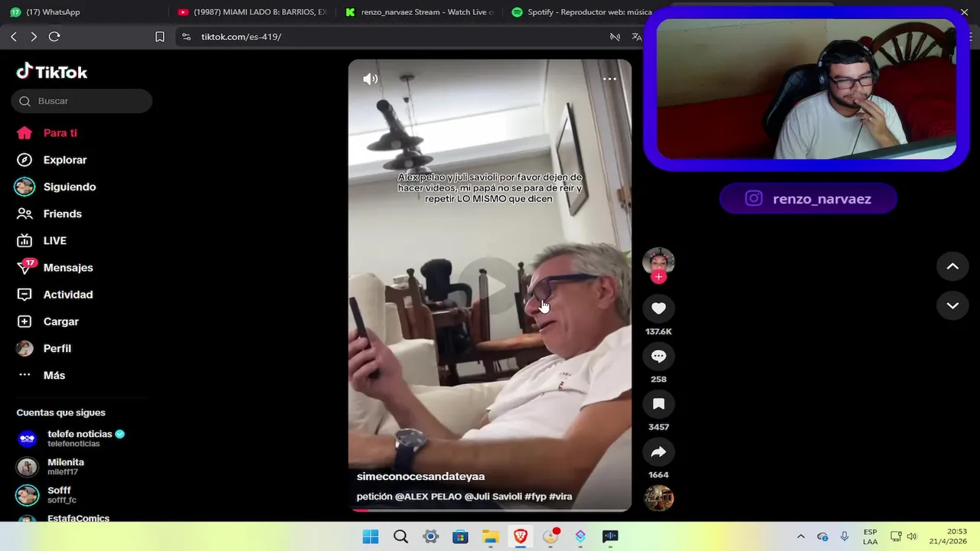The height and width of the screenshot is (551, 980).
Task: Mute the video with the speaker icon
Action: [371, 79]
